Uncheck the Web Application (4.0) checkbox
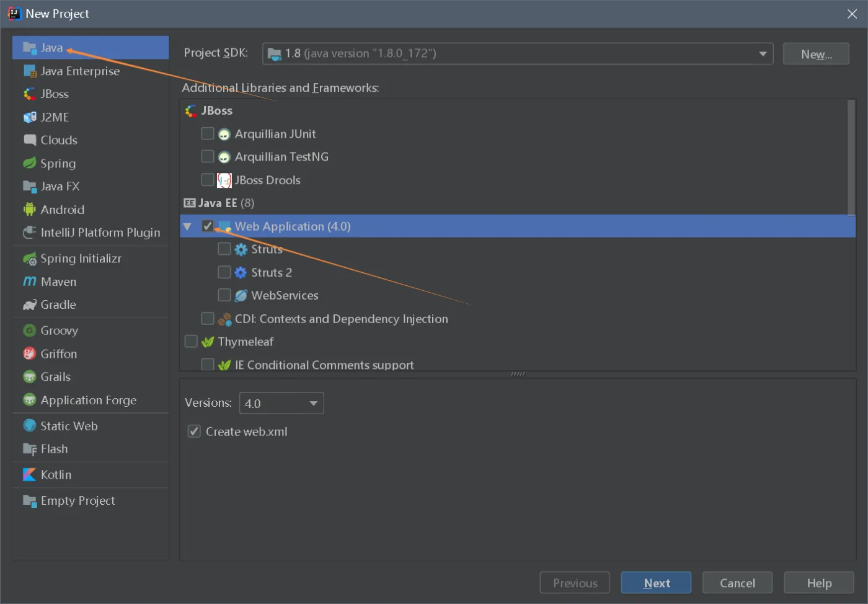Viewport: 868px width, 604px height. (x=208, y=226)
